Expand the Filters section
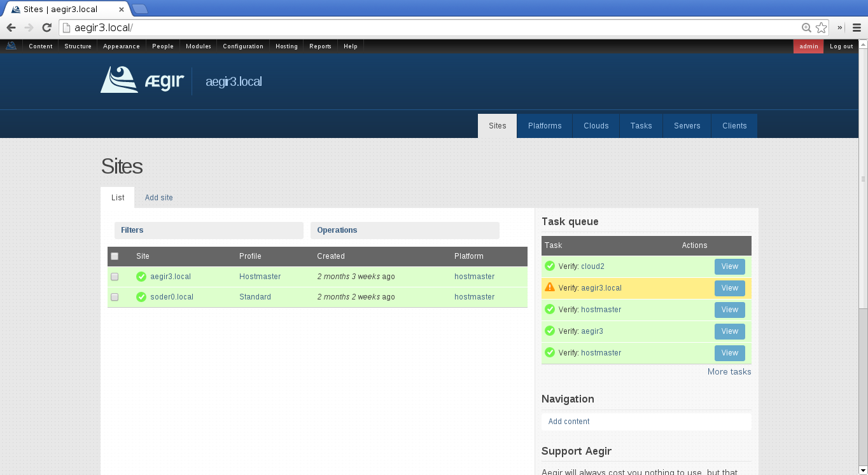 pyautogui.click(x=132, y=230)
